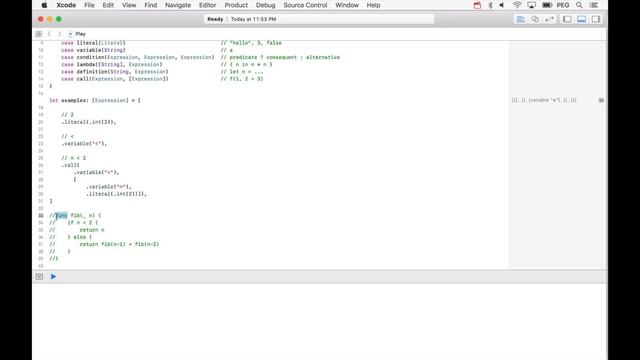The image size is (640, 360).
Task: Check the battery status icon
Action: coord(547,5)
